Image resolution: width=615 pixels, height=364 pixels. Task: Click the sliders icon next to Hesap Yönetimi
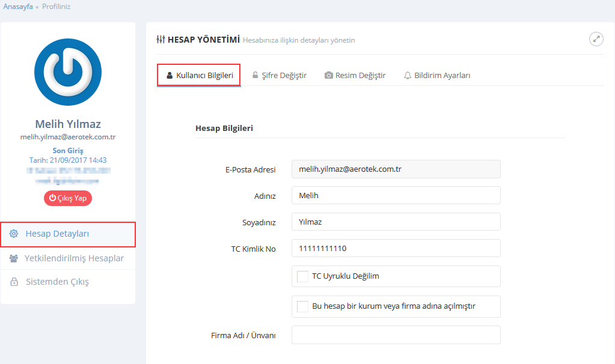(x=161, y=40)
